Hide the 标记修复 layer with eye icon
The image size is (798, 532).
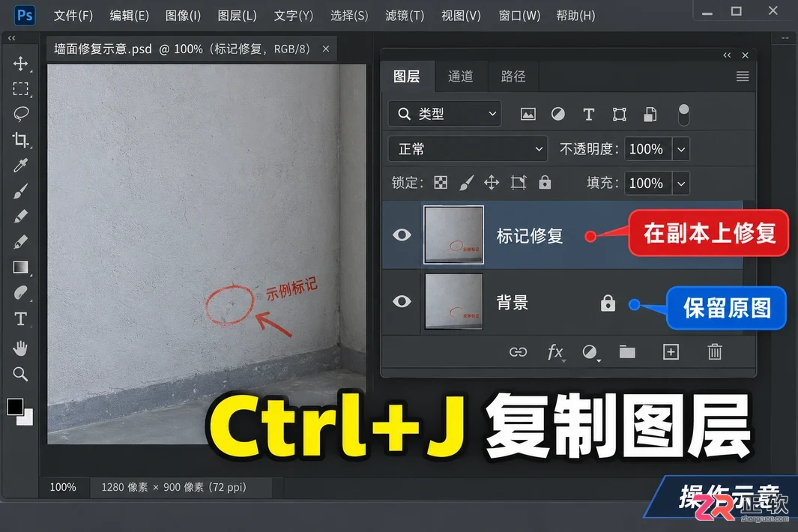[x=402, y=235]
